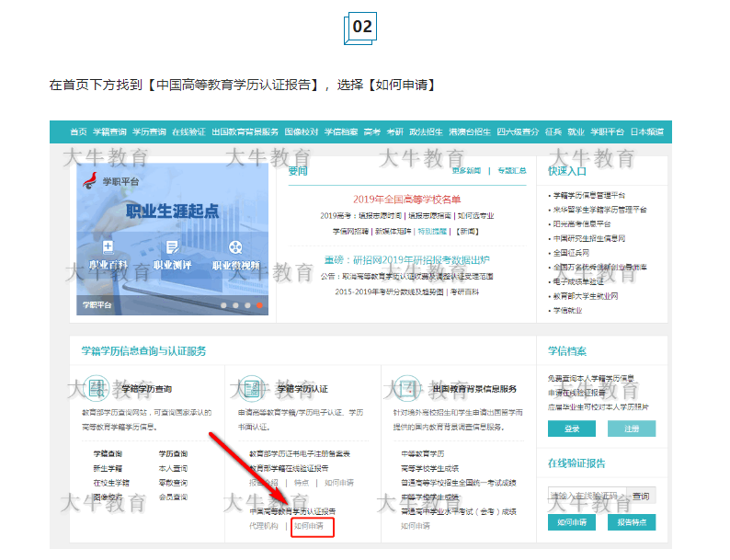Open the 新媒体矩阵 link
The width and height of the screenshot is (730, 560).
[393, 231]
